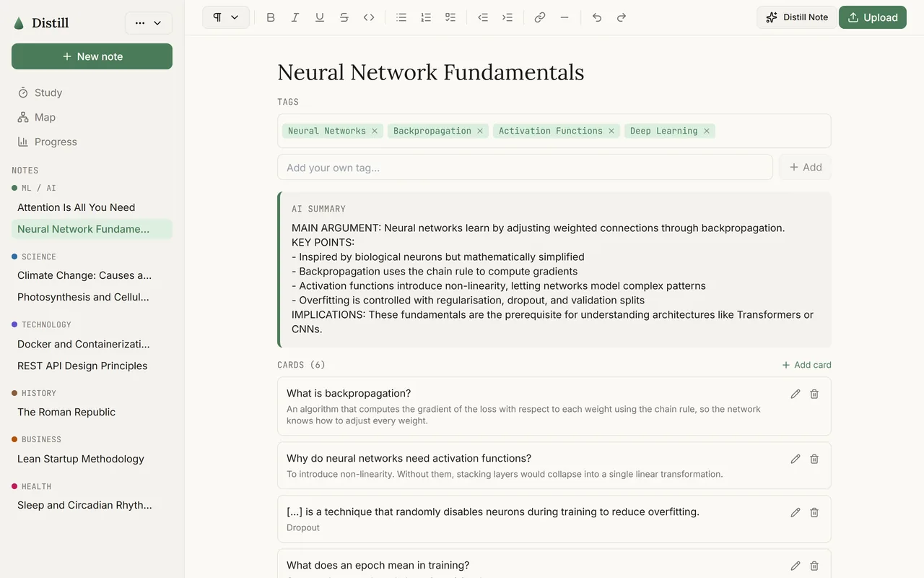Image resolution: width=924 pixels, height=578 pixels.
Task: Edit the activation functions card
Action: point(796,459)
